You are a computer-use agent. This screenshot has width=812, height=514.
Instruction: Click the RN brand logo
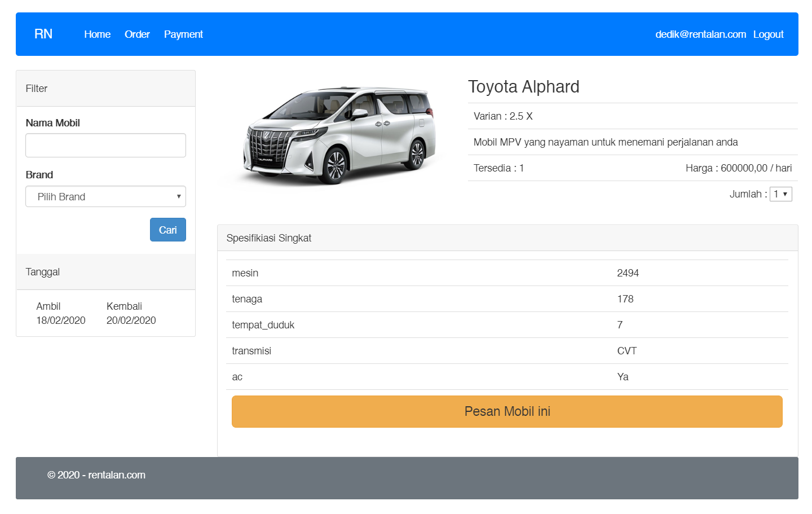43,34
